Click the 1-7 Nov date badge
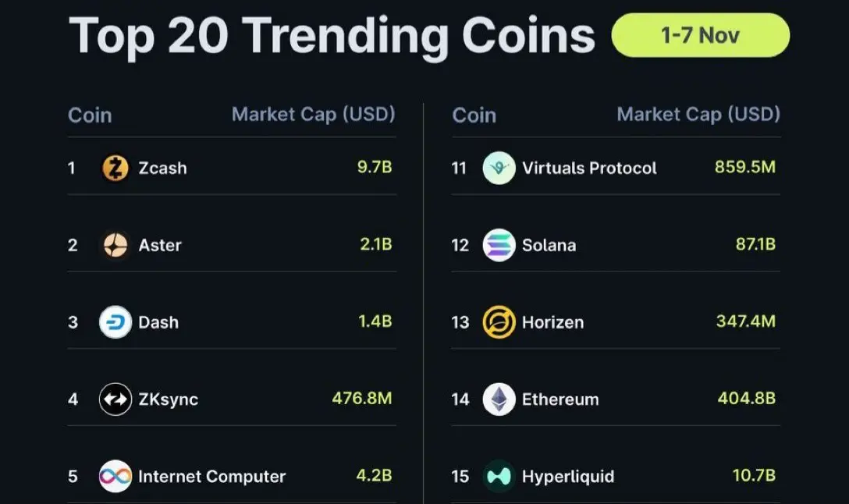This screenshot has width=849, height=504. (700, 35)
